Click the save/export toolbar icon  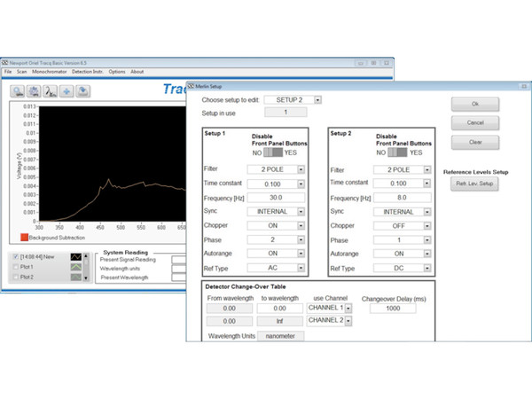82,90
